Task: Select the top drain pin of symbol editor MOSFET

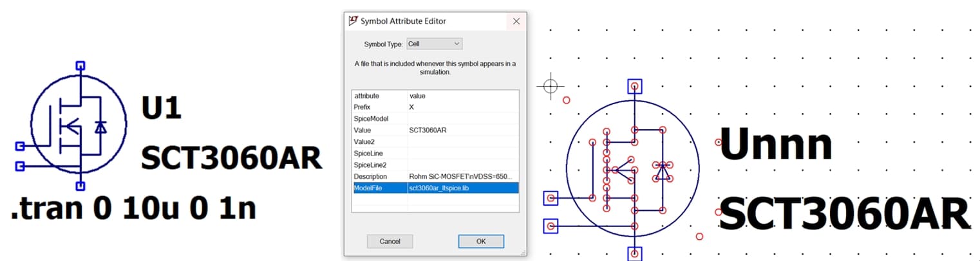Action: [x=635, y=86]
